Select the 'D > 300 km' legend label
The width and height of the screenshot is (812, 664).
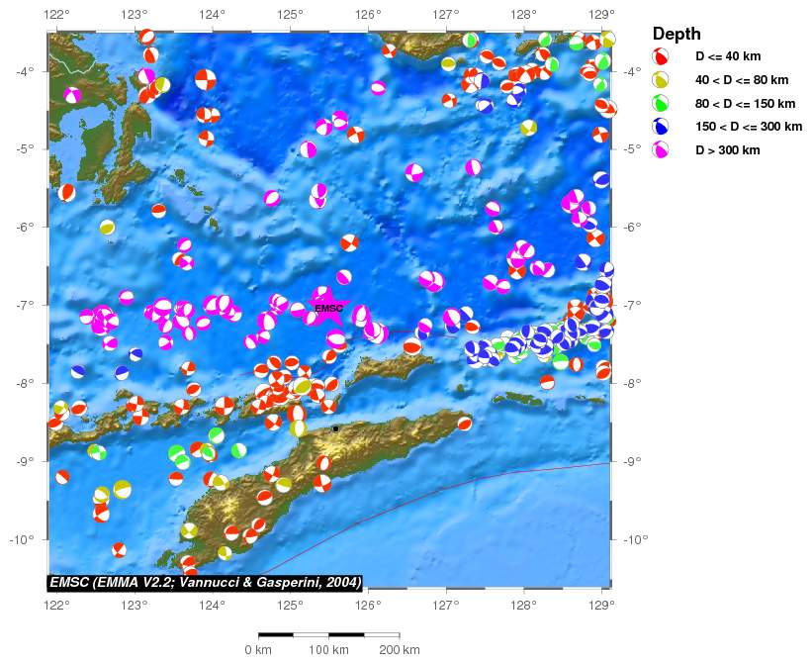point(728,150)
